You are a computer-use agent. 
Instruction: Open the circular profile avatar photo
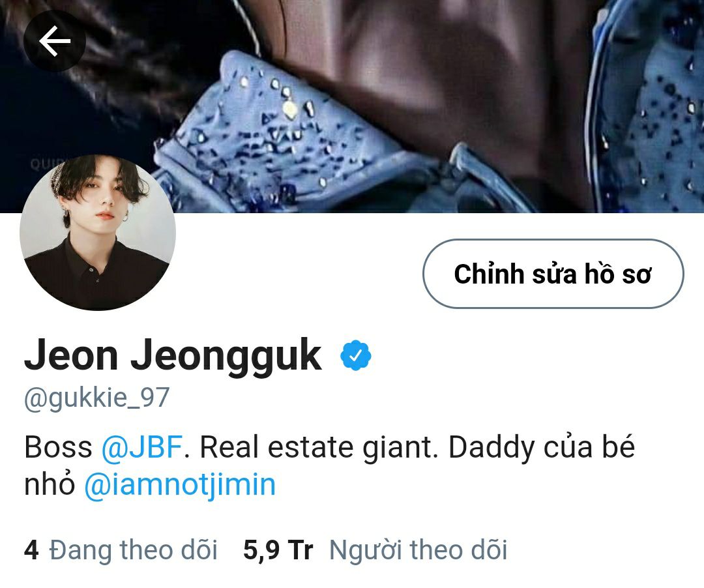click(98, 233)
